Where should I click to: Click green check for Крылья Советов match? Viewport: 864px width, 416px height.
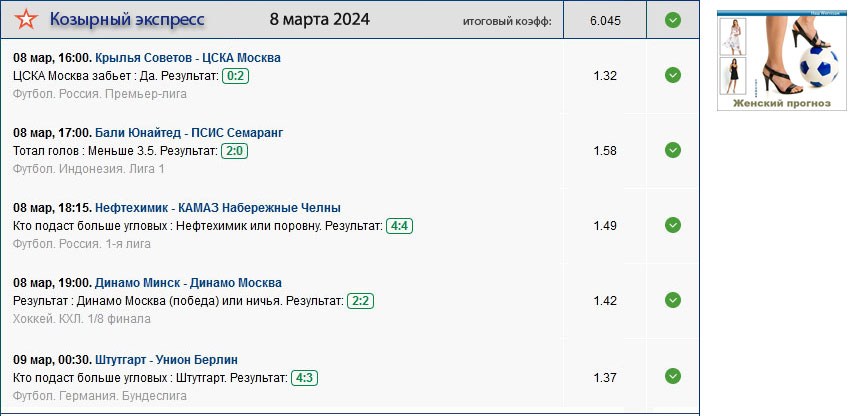click(x=673, y=75)
